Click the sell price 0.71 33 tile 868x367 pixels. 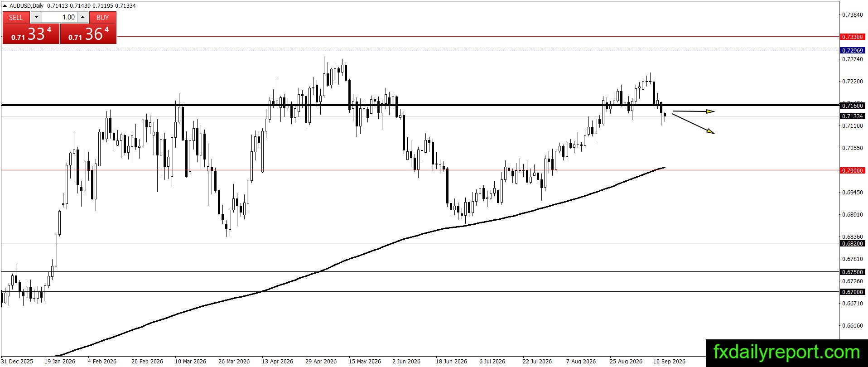coord(31,34)
